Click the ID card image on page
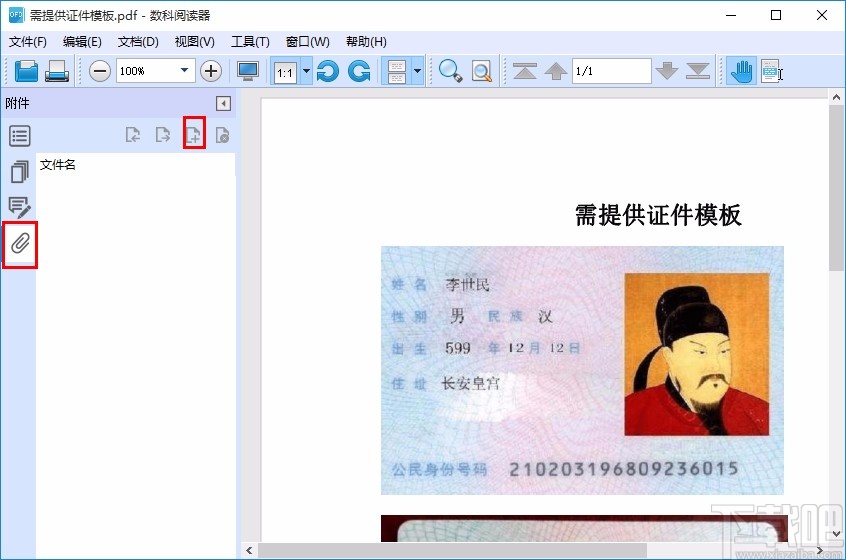The width and height of the screenshot is (846, 560). (x=582, y=370)
